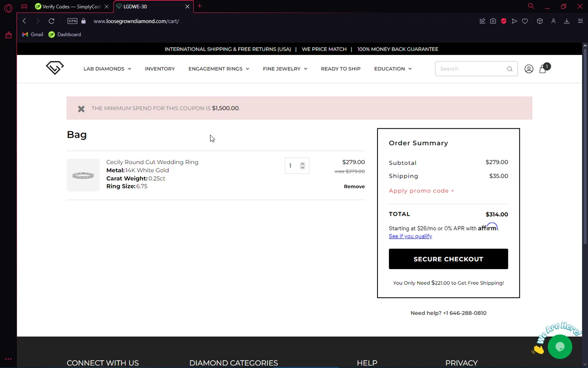Go back to the previous page

click(x=24, y=21)
